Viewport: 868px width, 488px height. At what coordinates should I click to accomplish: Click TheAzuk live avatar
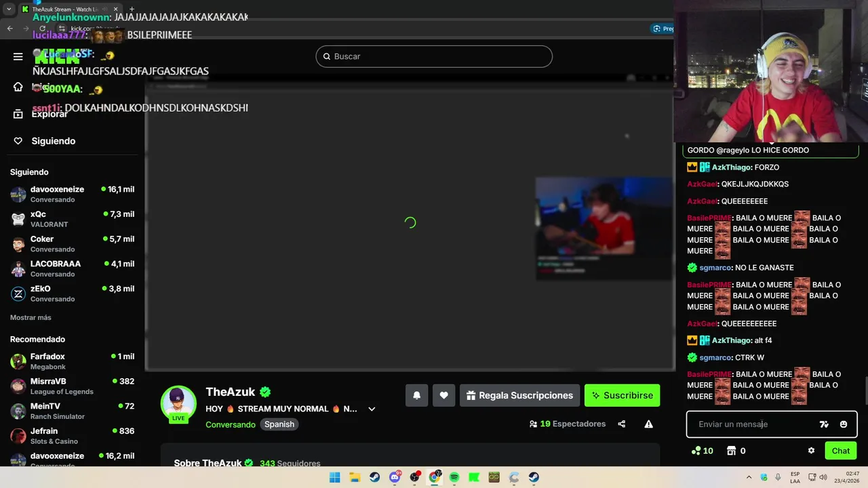[x=178, y=403]
